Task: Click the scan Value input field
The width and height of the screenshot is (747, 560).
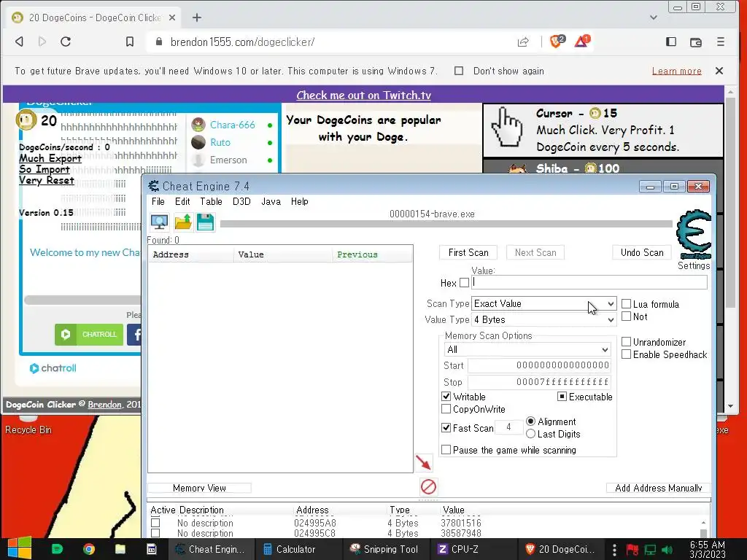Action: pos(589,282)
